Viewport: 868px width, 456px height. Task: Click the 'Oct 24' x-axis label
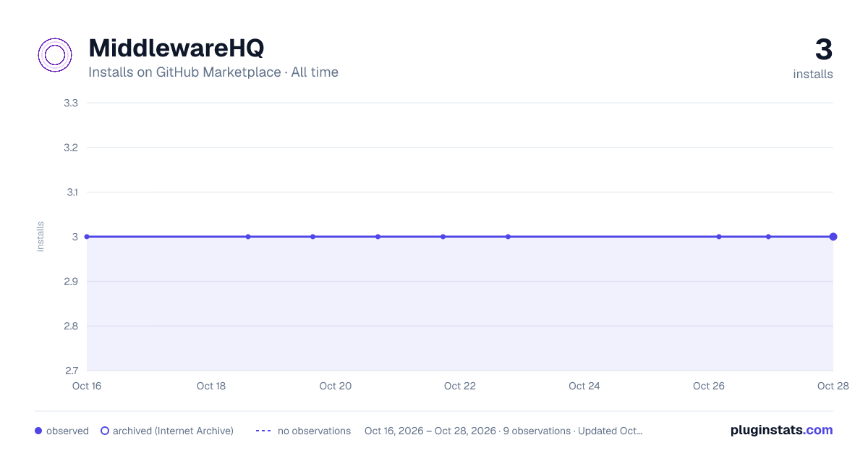tap(584, 386)
